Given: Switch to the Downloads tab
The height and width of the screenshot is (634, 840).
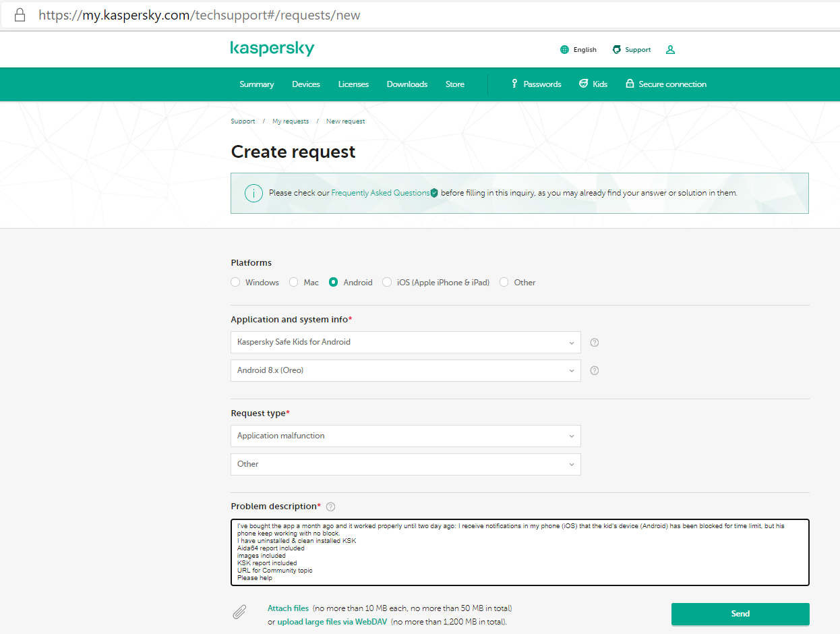Looking at the screenshot, I should [x=407, y=84].
